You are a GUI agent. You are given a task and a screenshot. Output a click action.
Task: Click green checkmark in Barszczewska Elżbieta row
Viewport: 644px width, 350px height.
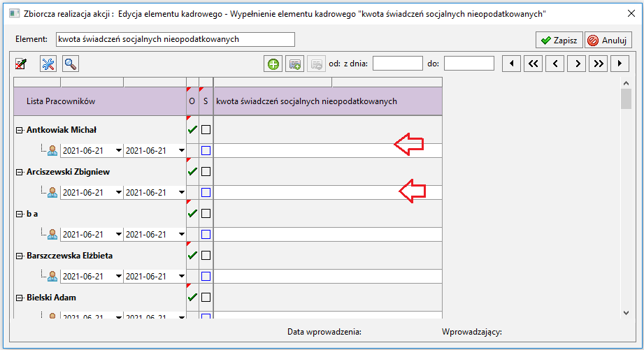pos(192,255)
